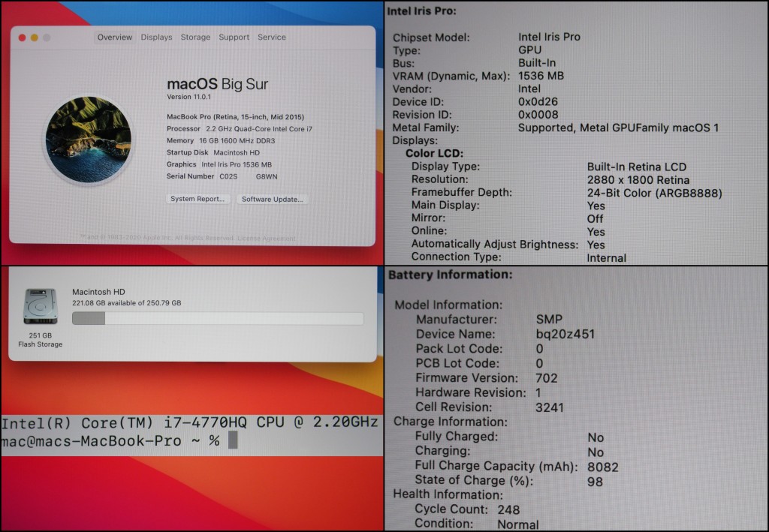This screenshot has width=769, height=532.
Task: Click State of Charge value '98'
Action: point(595,482)
